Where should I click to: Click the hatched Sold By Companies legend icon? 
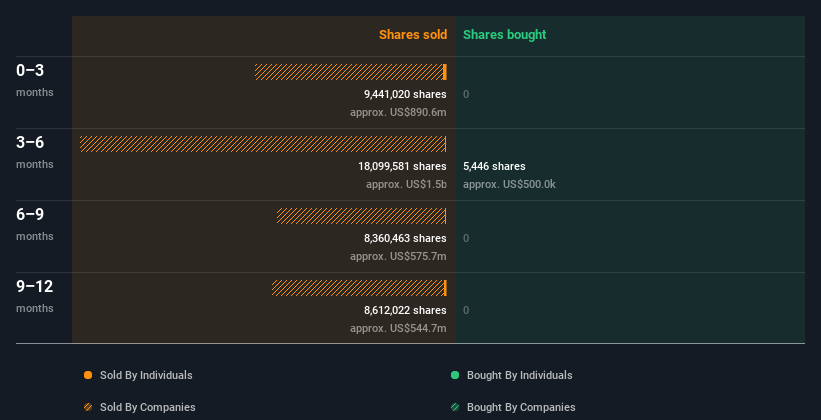[x=88, y=407]
